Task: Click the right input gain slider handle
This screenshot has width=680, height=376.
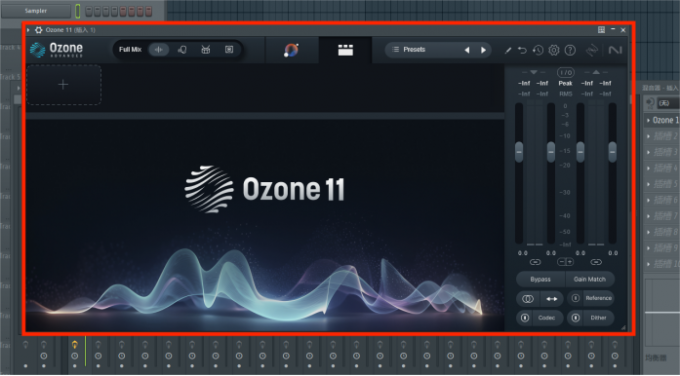Action: click(551, 152)
